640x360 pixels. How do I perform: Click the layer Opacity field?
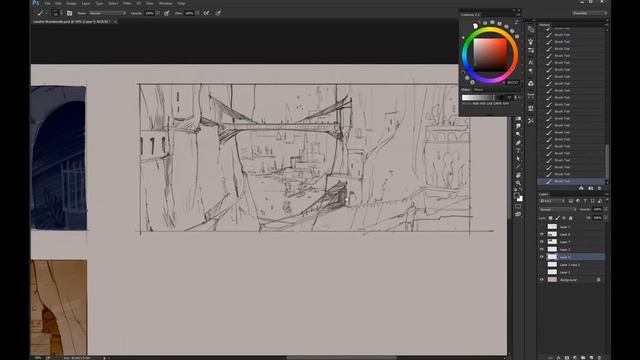tap(597, 209)
